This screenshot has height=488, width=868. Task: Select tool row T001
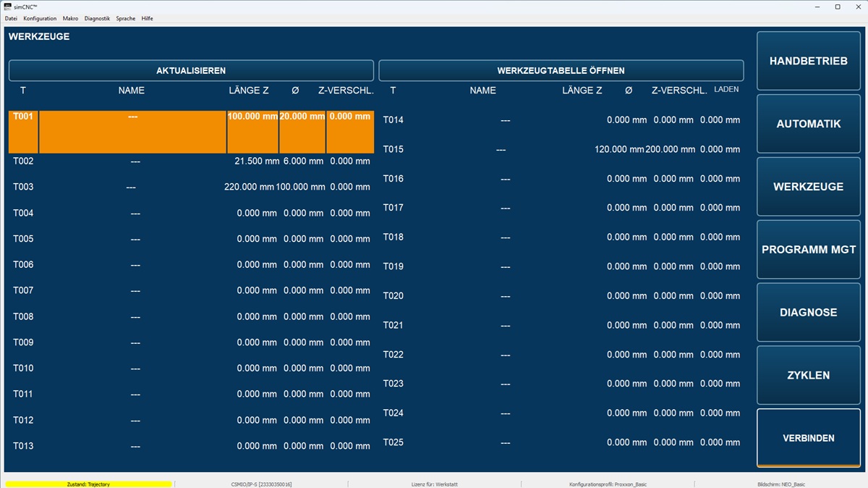point(191,132)
